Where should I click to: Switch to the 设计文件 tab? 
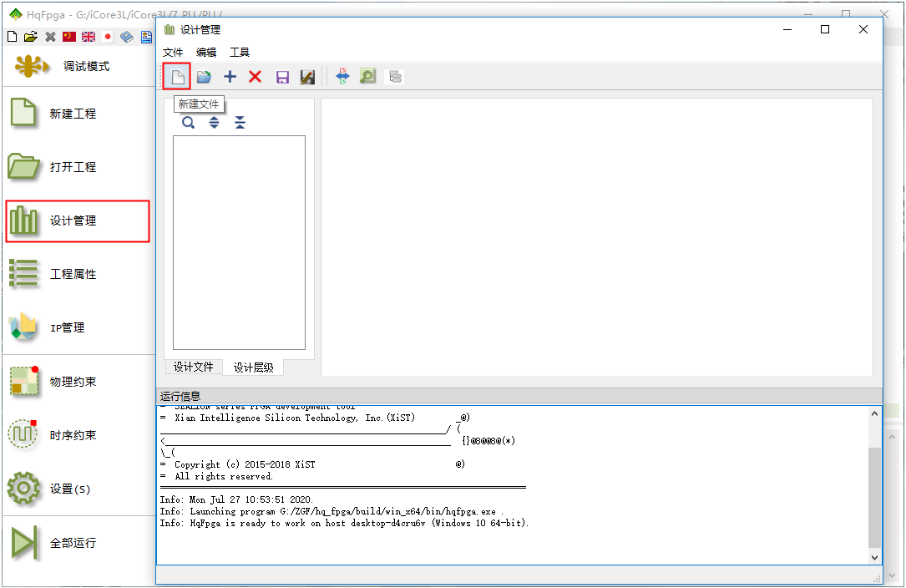[194, 367]
